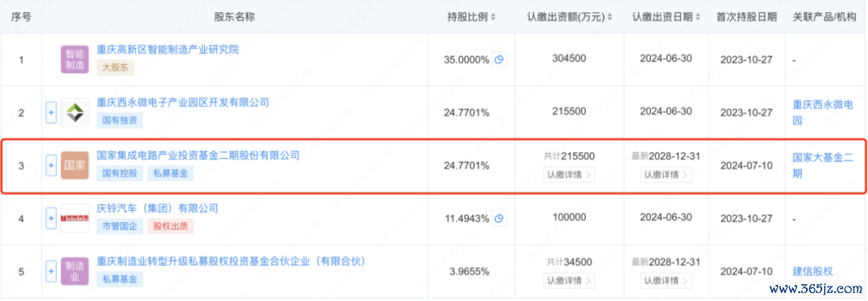Click the purple 制造业 logo in row 5

(74, 271)
